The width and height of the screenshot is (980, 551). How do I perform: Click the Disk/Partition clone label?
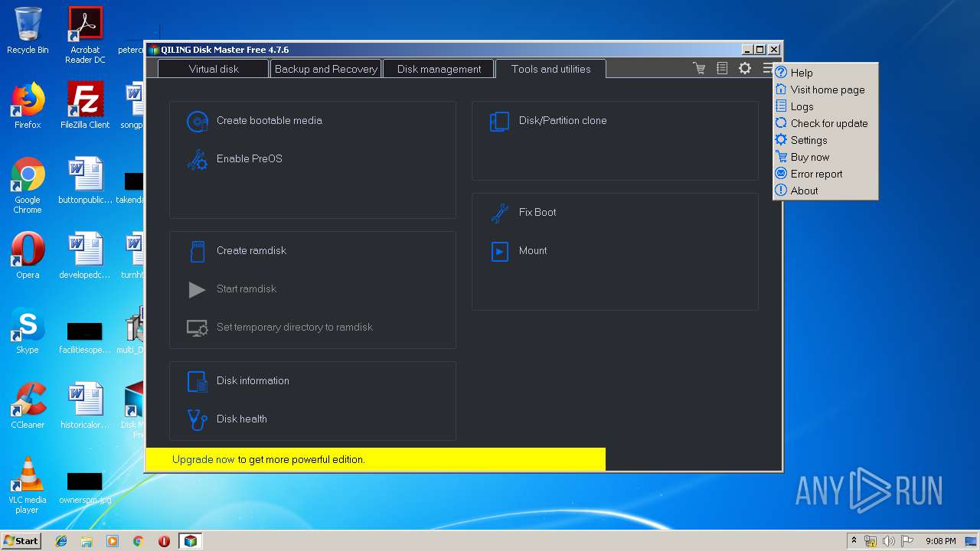(x=563, y=121)
